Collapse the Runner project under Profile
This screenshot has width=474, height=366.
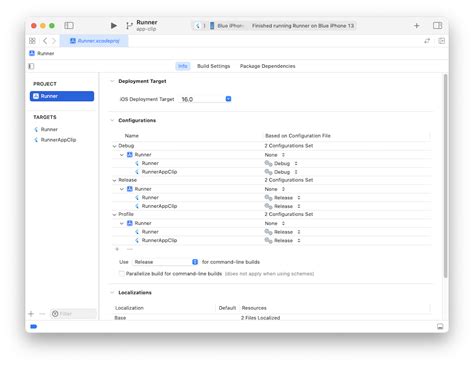tap(122, 223)
